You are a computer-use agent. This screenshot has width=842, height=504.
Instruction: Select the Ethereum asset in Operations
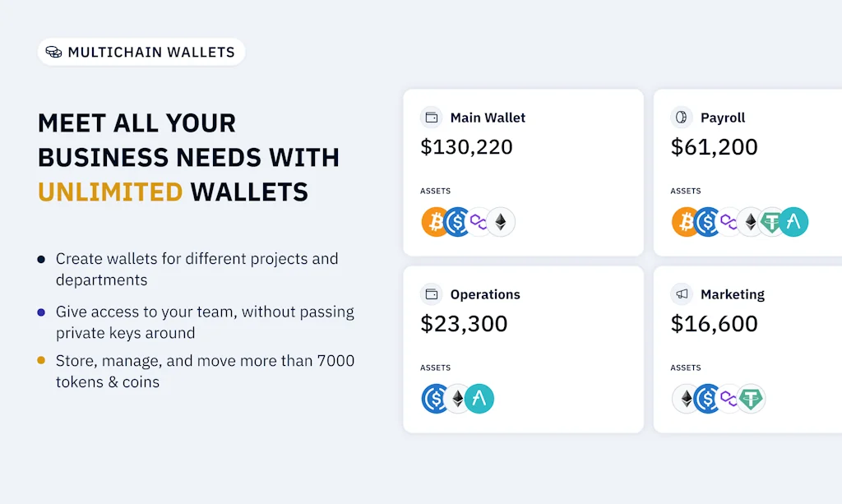[x=457, y=399]
